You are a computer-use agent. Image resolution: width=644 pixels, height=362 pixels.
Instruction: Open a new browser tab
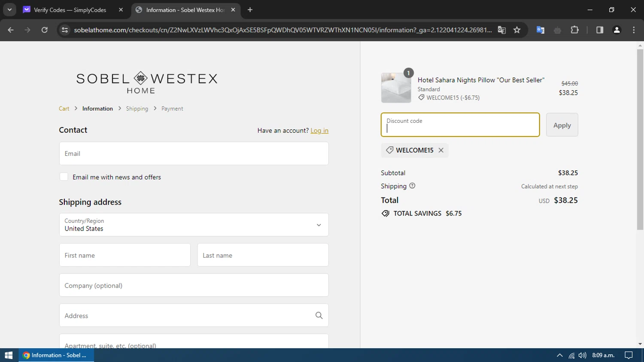(250, 10)
